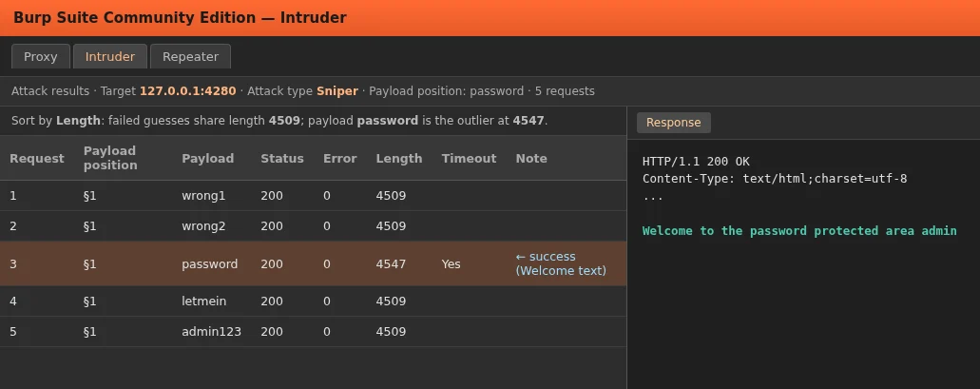The width and height of the screenshot is (980, 389).
Task: Switch to the Intruder tab
Action: point(110,56)
